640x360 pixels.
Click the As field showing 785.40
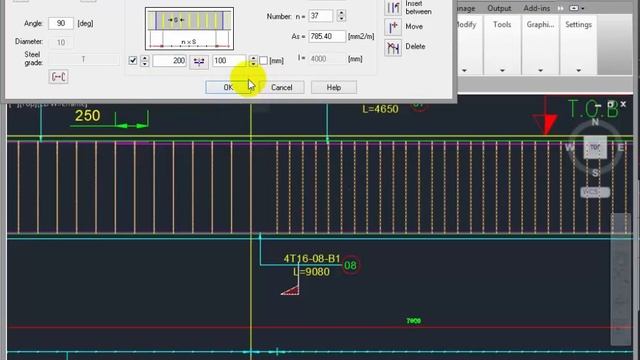coord(327,36)
